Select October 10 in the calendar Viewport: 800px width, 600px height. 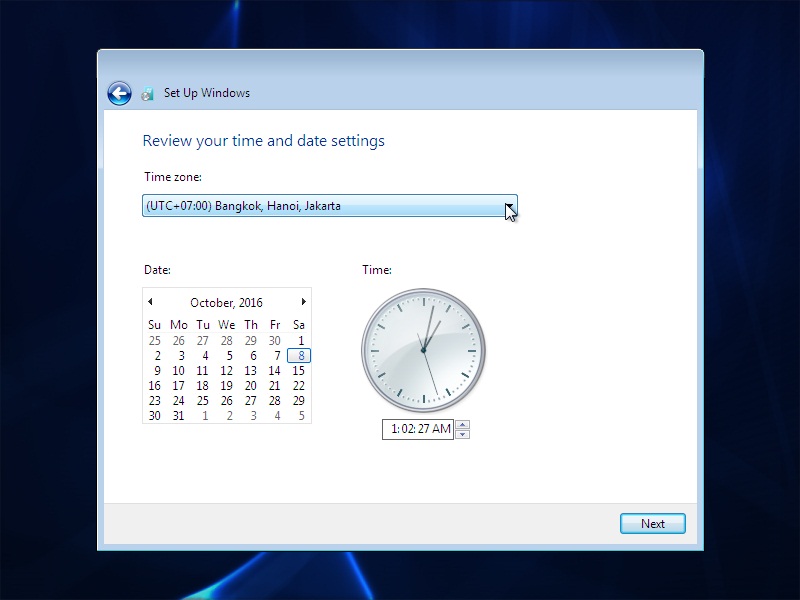[x=178, y=370]
